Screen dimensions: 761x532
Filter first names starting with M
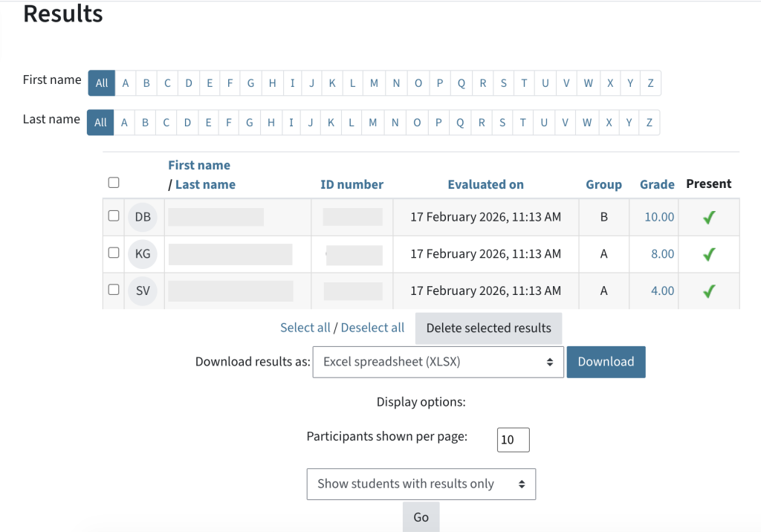coord(375,83)
